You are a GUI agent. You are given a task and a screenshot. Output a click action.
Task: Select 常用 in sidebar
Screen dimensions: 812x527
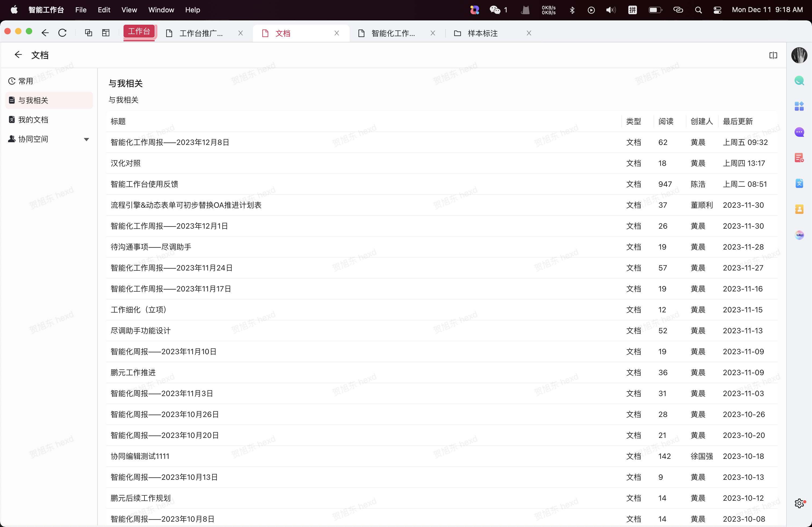click(x=26, y=81)
